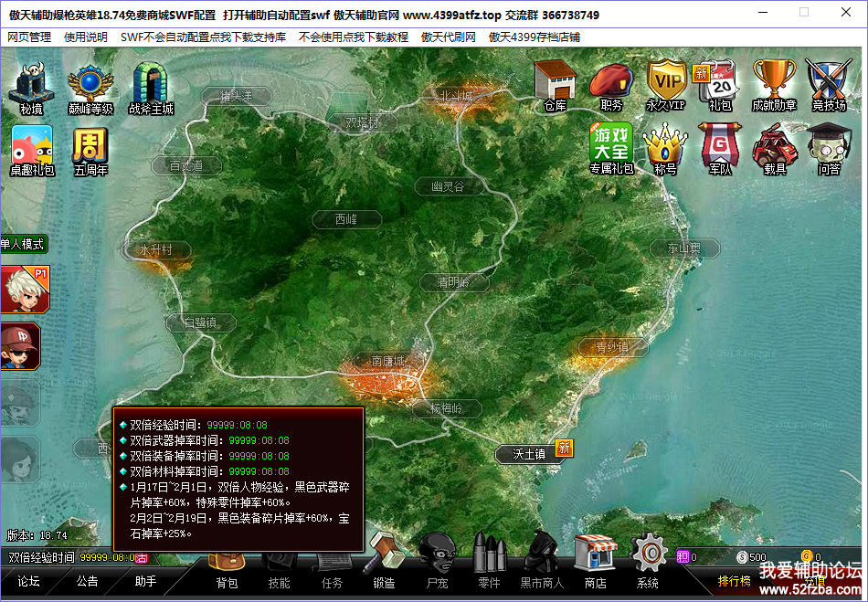The width and height of the screenshot is (868, 602).
Task: Click the 排行榜 ranking button
Action: point(734,581)
